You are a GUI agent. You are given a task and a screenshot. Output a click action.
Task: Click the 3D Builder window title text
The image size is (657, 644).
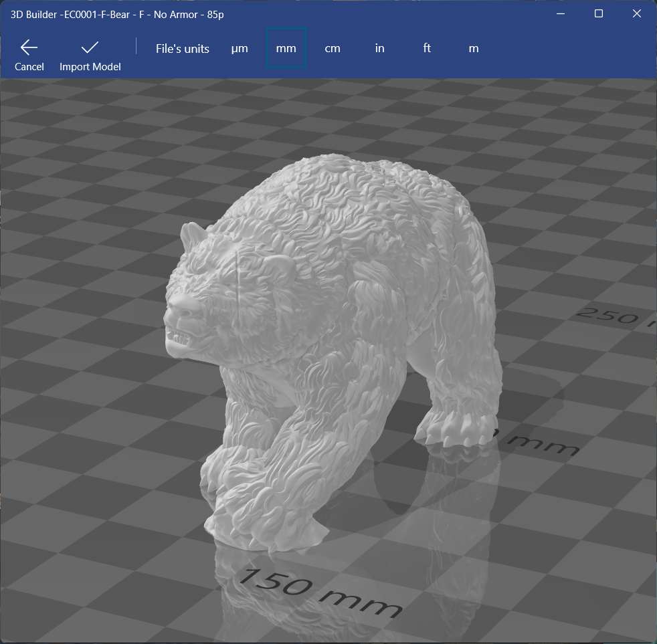(117, 15)
